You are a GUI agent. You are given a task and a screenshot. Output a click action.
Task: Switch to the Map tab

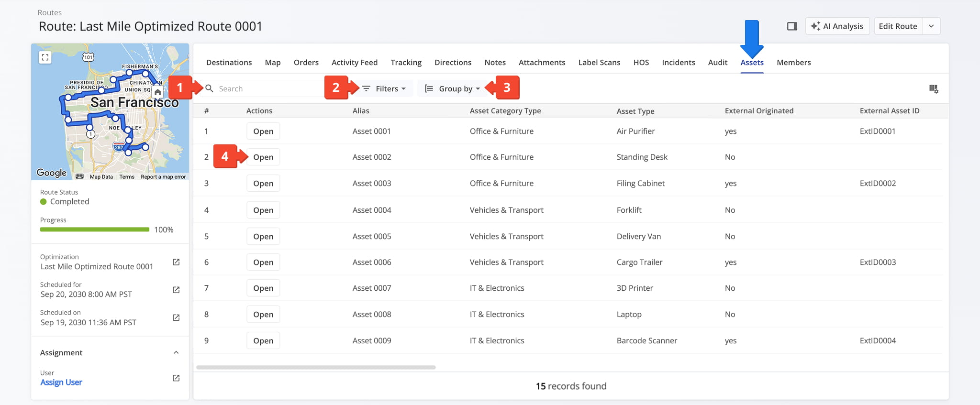pyautogui.click(x=273, y=62)
